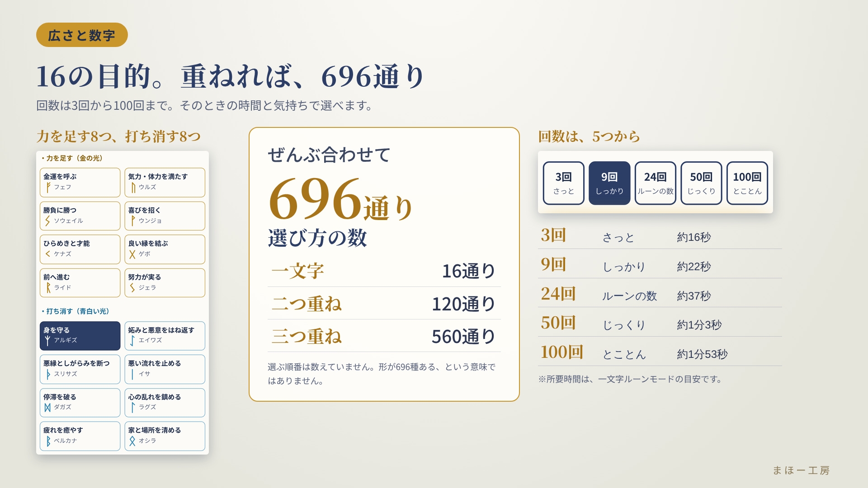Viewport: 868px width, 488px height.
Task: Choose the 疲れを癒やす card
Action: click(x=80, y=436)
